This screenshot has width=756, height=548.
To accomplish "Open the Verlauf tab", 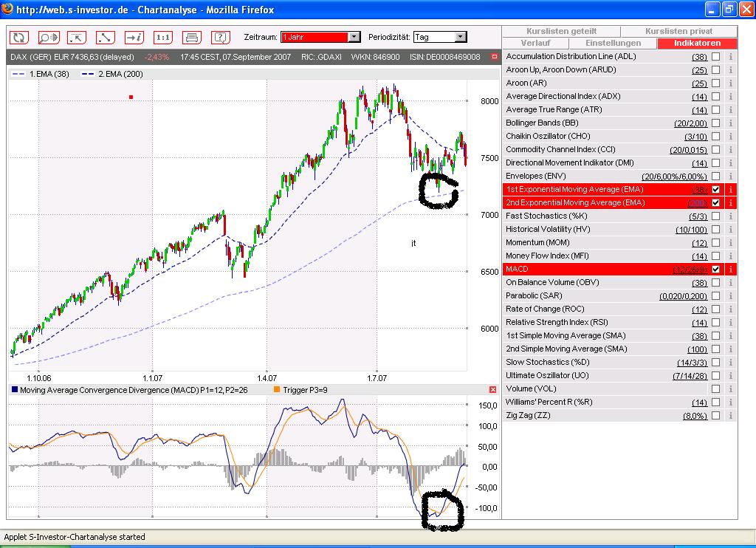I will click(536, 43).
